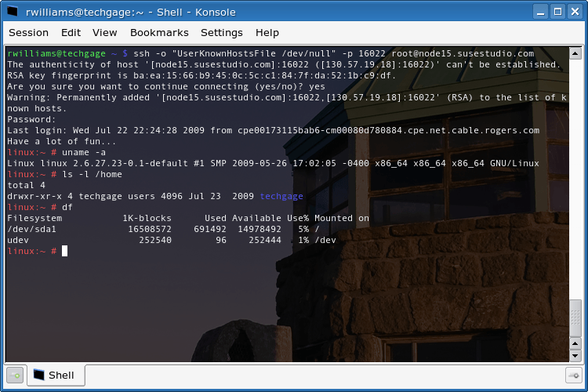Click the 'Password:' line

[x=31, y=119]
